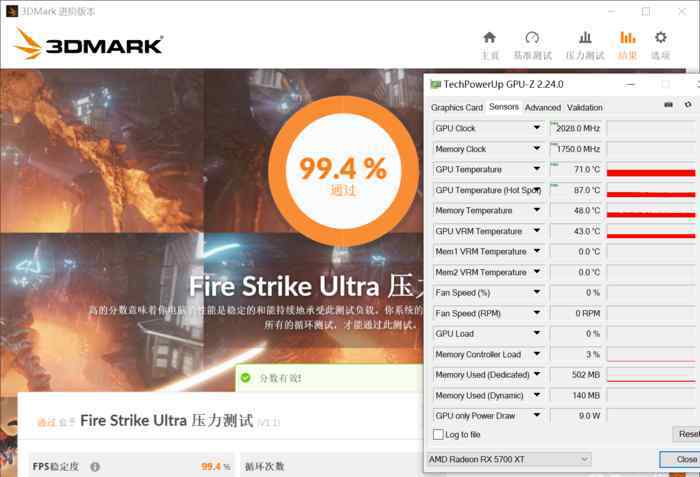700x477 pixels.
Task: Click the GPU-Z refresh icon
Action: coord(688,105)
